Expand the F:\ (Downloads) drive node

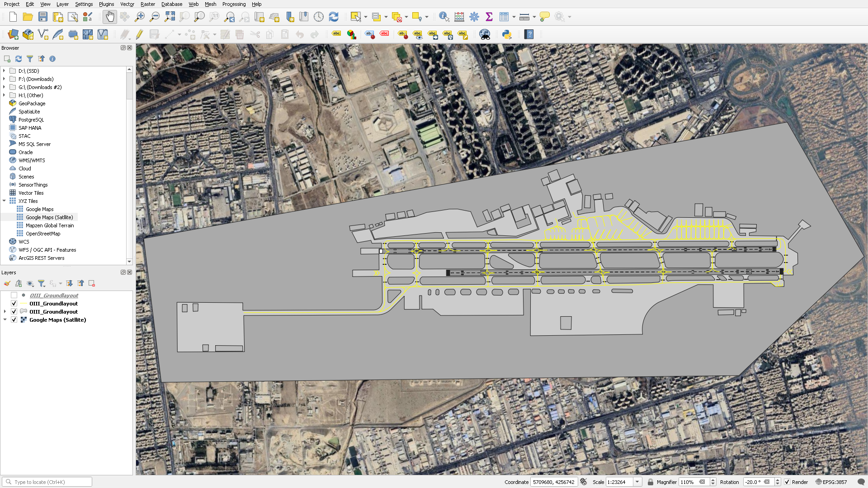pyautogui.click(x=4, y=79)
